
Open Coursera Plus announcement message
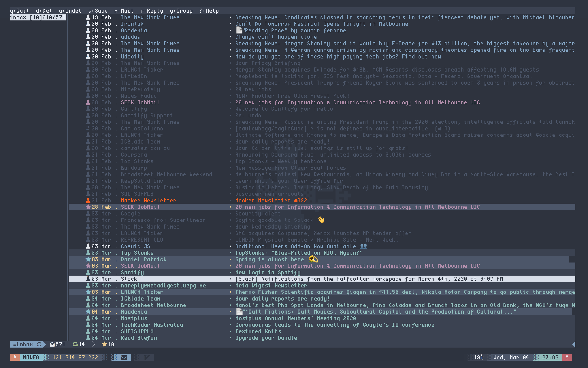[x=322, y=155]
